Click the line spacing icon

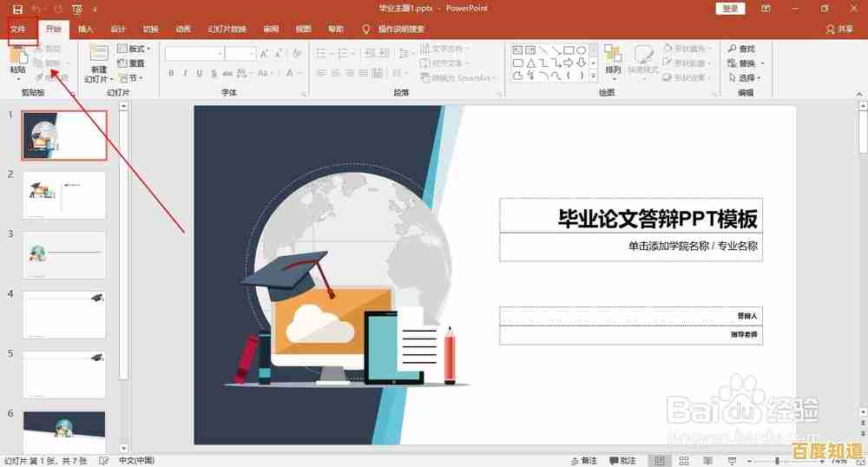coord(404,54)
